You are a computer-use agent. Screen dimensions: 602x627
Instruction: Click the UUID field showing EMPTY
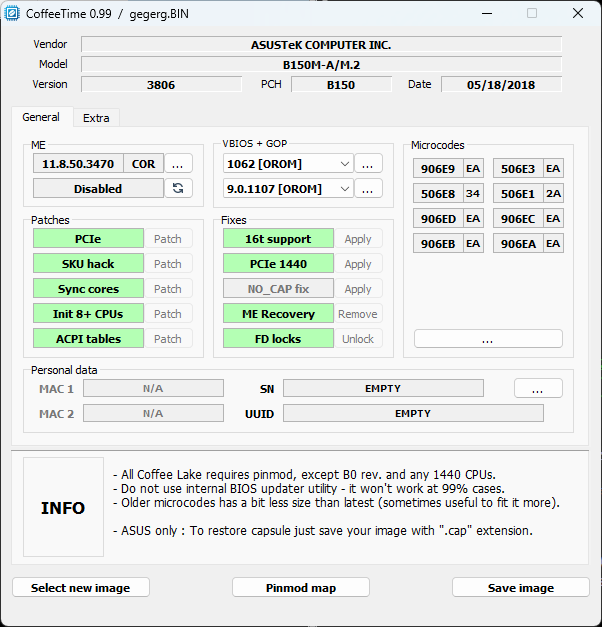(413, 413)
